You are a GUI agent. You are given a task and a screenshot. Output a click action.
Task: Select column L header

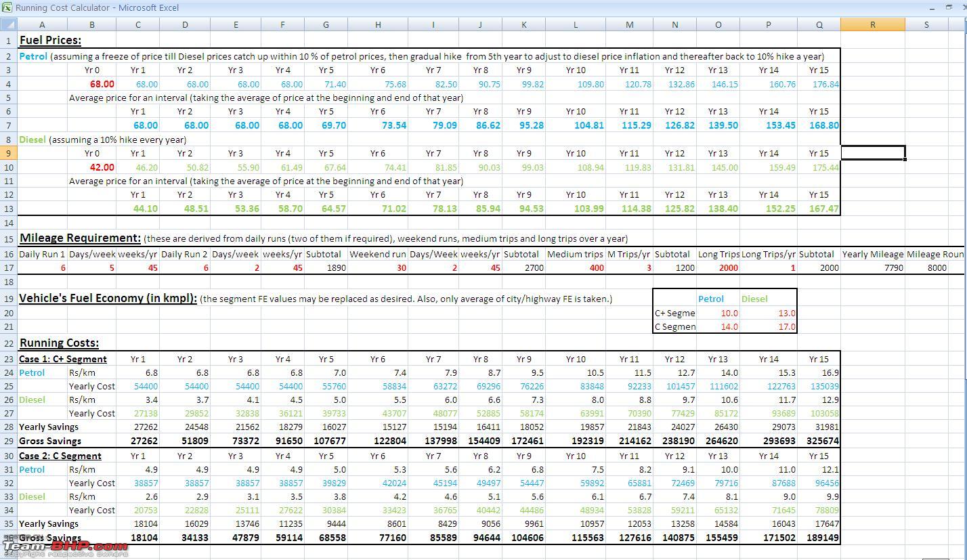click(576, 24)
